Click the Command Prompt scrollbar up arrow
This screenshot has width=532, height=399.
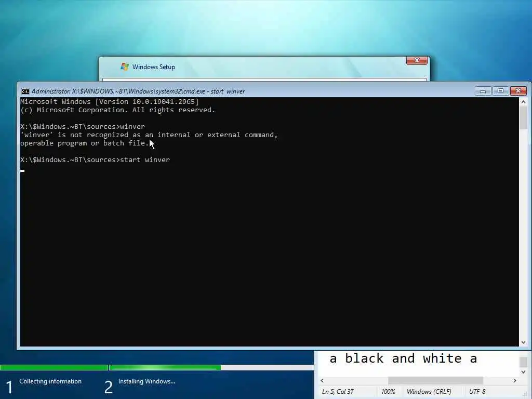[523, 102]
